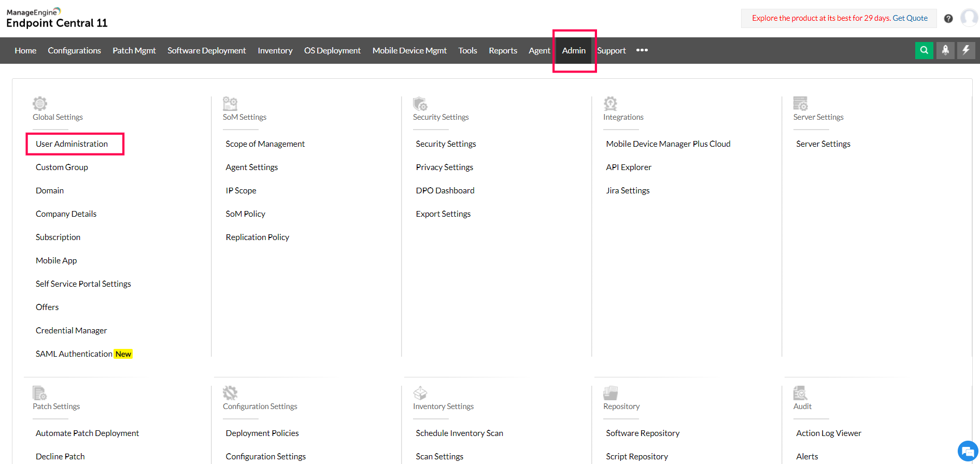Click the Inventory Settings box icon
Viewport: 980px width, 464px height.
point(420,392)
